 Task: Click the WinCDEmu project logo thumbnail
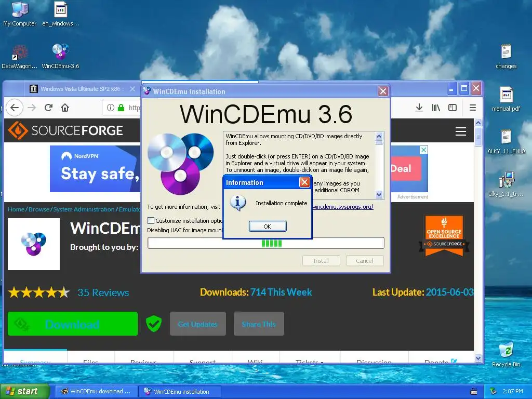click(x=34, y=244)
